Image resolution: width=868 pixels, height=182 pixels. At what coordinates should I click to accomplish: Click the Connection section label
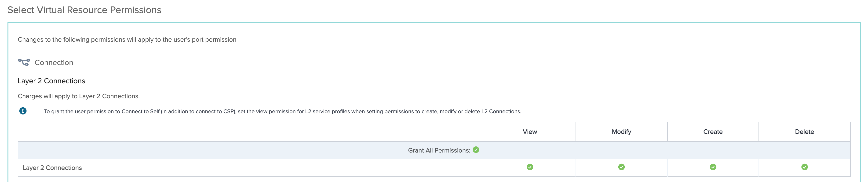[54, 62]
